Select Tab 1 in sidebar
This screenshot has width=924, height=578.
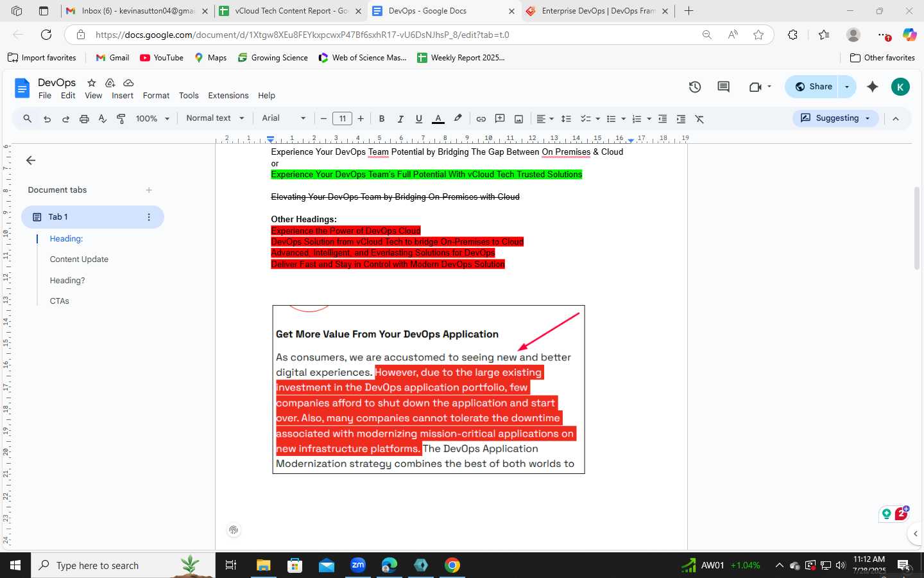coord(92,217)
